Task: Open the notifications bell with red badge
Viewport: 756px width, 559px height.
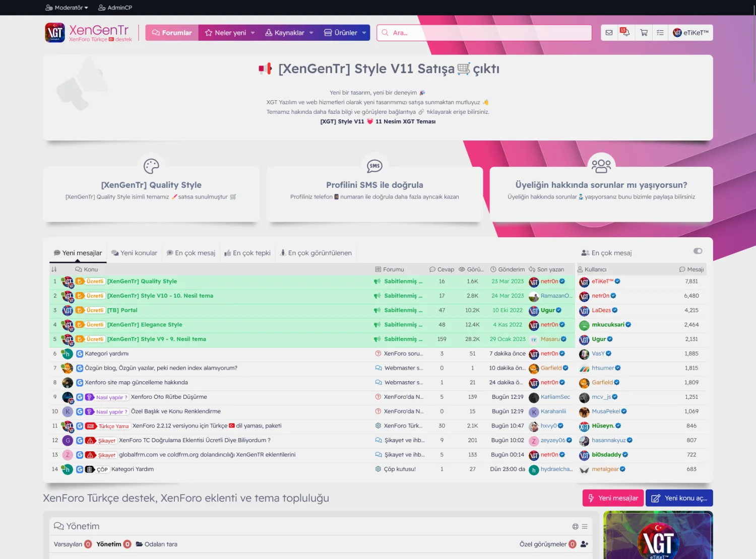Action: click(625, 32)
